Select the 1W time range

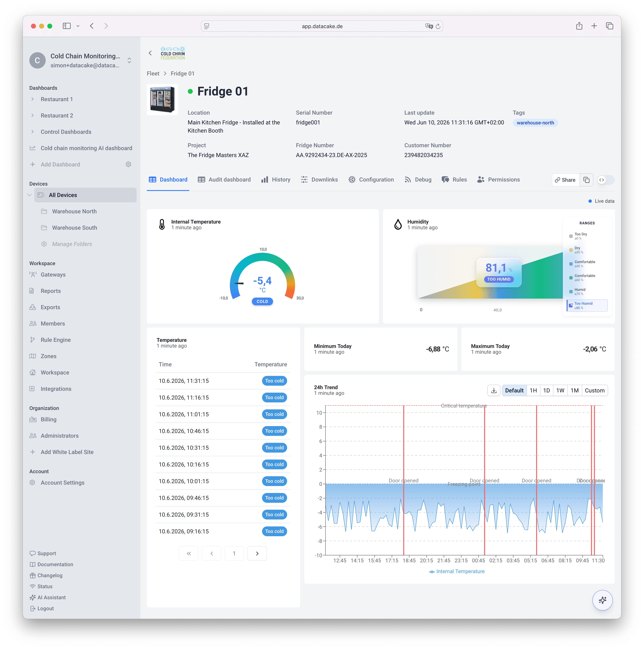(560, 390)
